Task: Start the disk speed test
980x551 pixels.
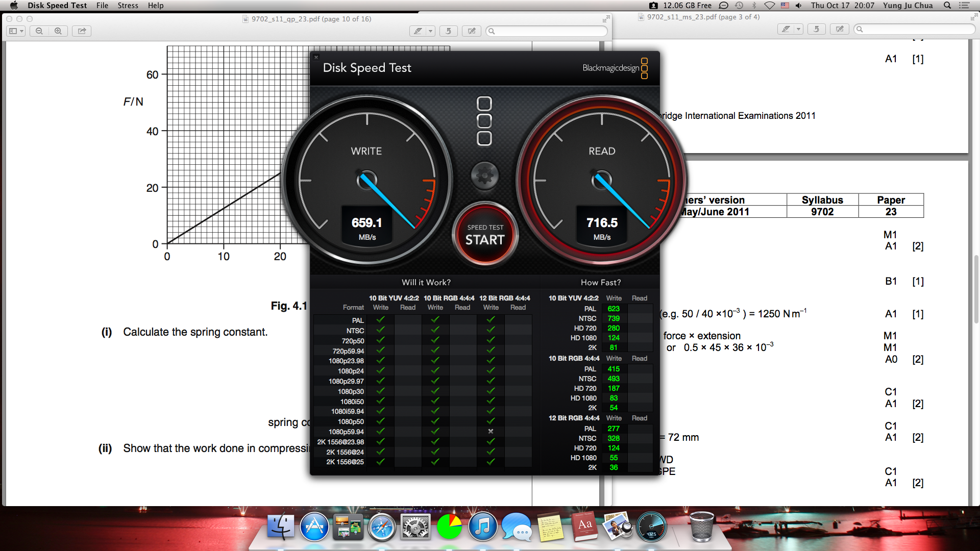Action: 485,235
